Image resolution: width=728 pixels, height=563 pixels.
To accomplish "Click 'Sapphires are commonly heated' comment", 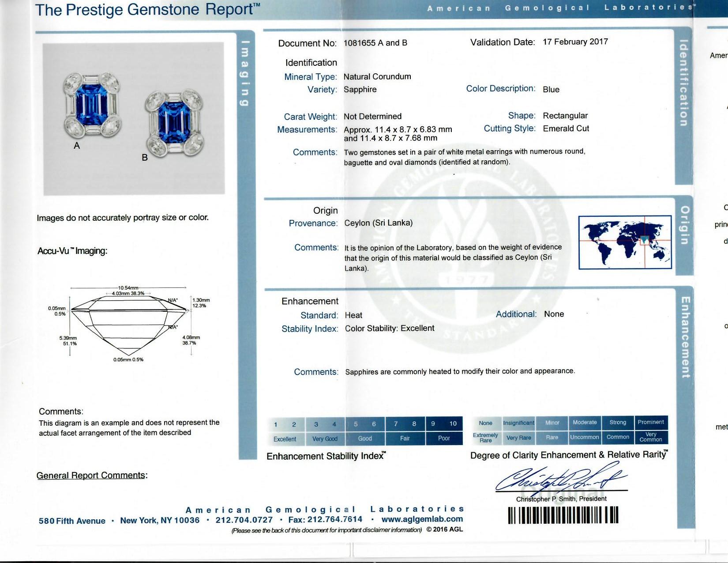I will tap(460, 372).
